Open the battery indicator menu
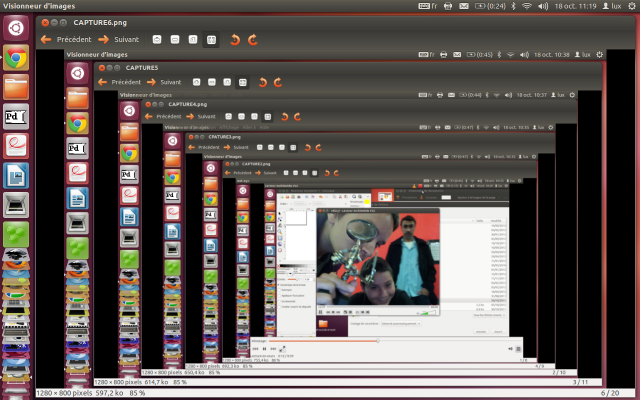Viewport: 640px width, 400px height. point(488,6)
